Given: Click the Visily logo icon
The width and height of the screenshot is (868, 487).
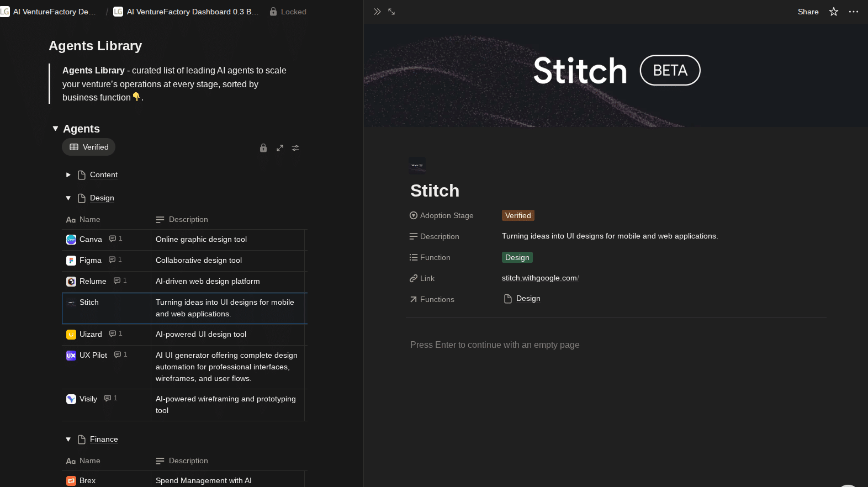Looking at the screenshot, I should (71, 399).
